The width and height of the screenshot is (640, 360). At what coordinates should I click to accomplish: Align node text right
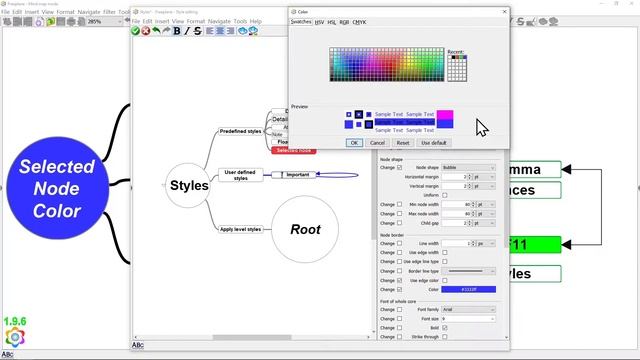click(230, 31)
